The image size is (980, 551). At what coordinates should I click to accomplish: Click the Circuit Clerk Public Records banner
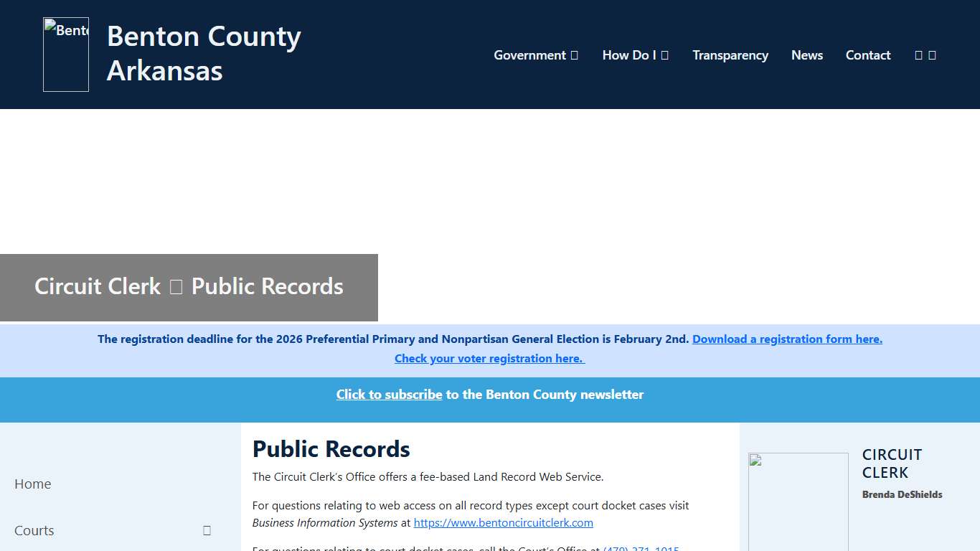[188, 286]
